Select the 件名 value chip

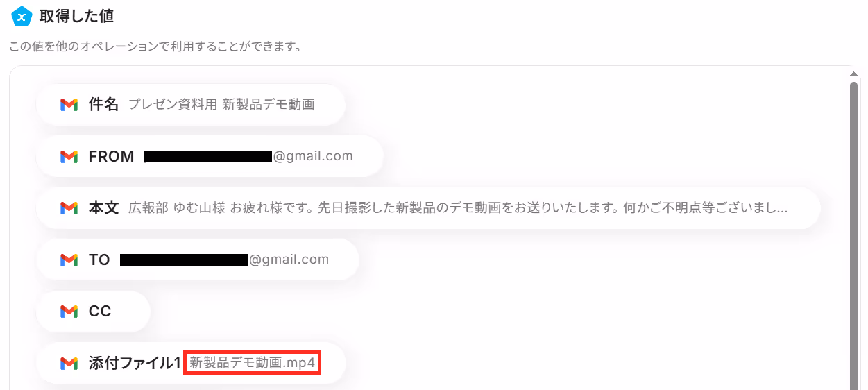[x=191, y=105]
